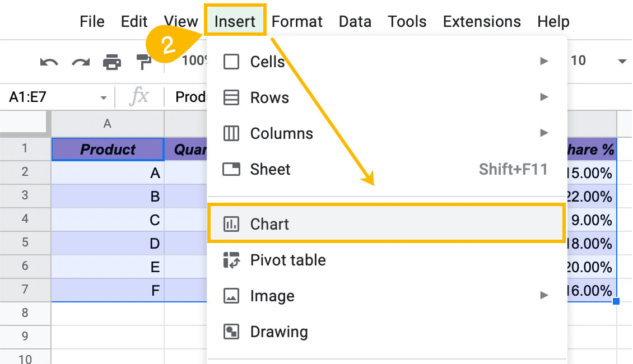Viewport: 633px width, 364px height.
Task: Click the Chart icon in the Insert menu
Action: point(231,224)
